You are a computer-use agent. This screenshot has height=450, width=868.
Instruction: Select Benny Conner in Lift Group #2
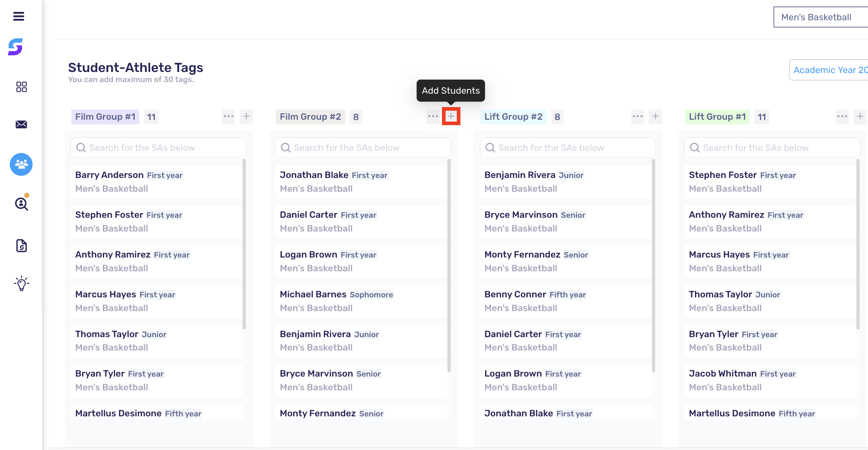[566, 301]
